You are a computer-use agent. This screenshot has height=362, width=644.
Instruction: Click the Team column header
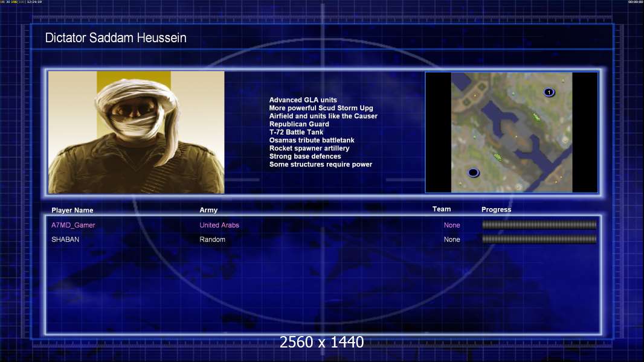(442, 209)
